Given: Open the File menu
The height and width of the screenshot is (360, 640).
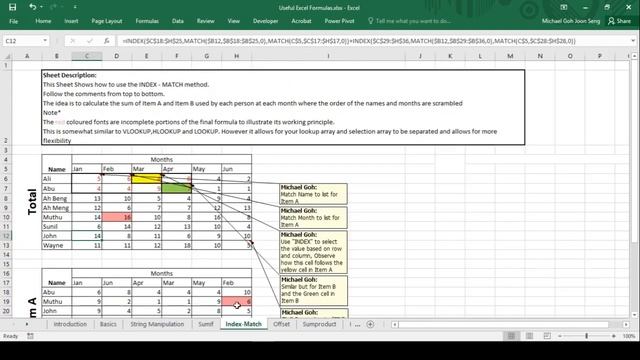Looking at the screenshot, I should pyautogui.click(x=13, y=21).
